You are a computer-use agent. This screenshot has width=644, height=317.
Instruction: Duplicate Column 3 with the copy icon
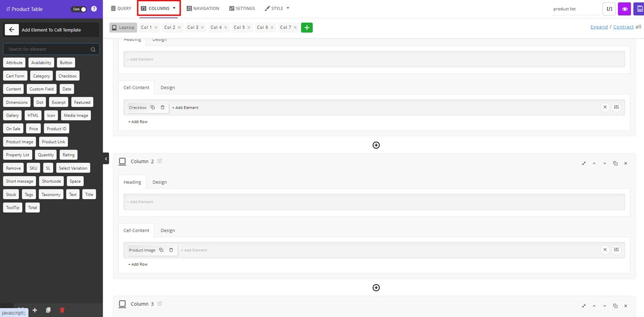click(x=615, y=306)
